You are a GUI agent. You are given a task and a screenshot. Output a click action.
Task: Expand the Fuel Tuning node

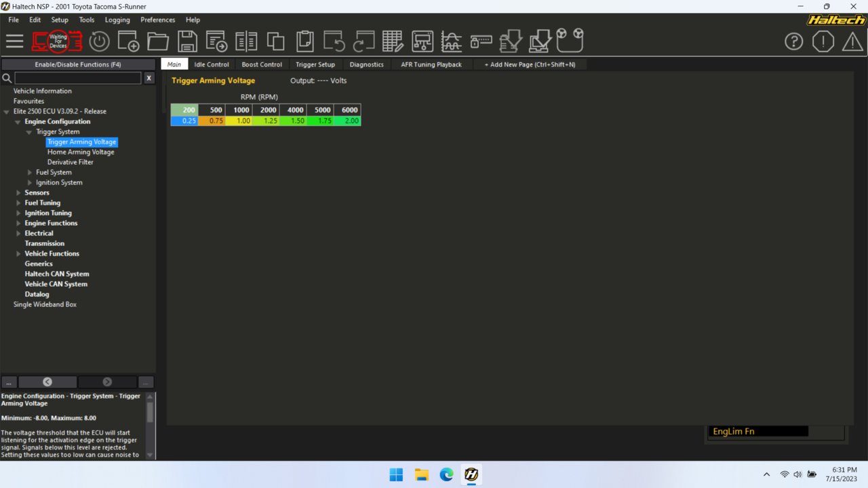pos(18,203)
